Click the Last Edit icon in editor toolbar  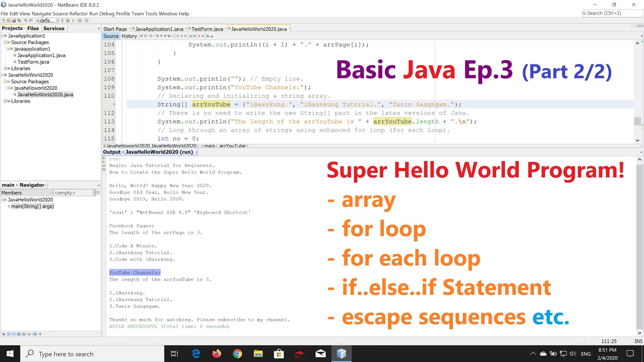tap(142, 36)
